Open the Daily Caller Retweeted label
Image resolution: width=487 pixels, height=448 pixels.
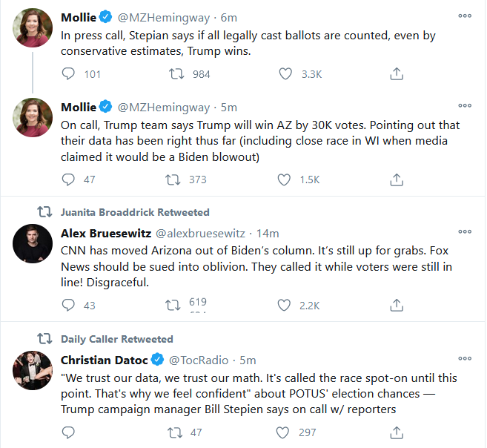pos(116,339)
